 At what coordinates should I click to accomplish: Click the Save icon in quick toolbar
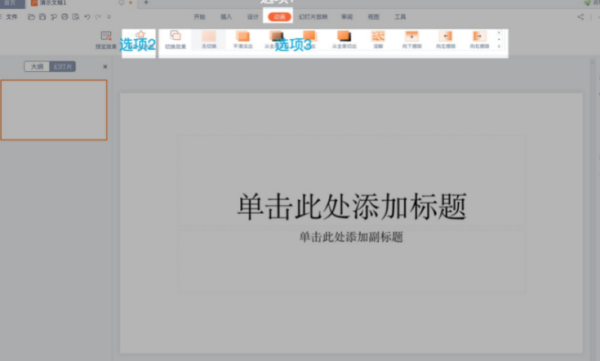coord(42,17)
